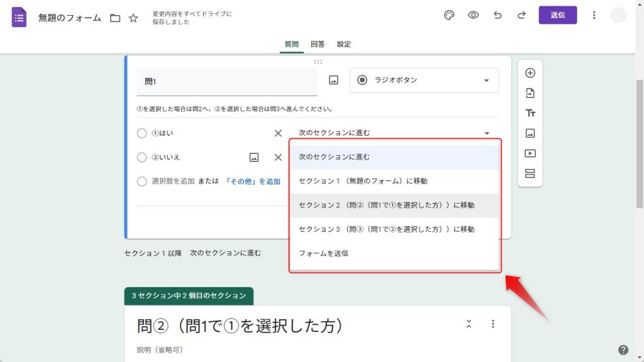Open the theme customization palette
Screen dimensions: 644x362
tap(449, 15)
